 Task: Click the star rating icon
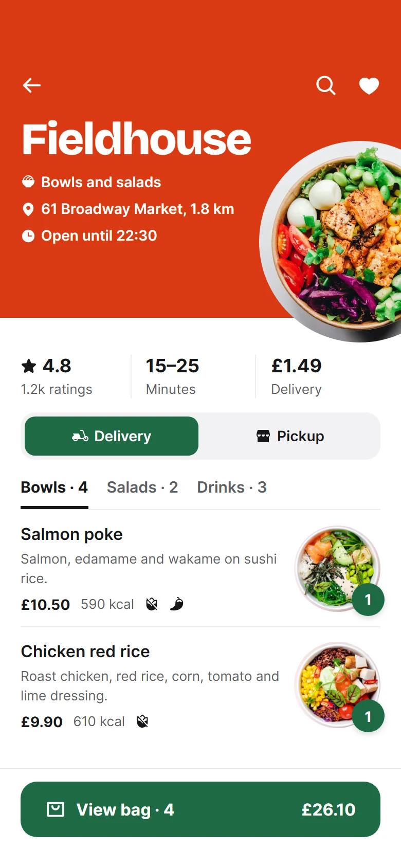pos(29,366)
